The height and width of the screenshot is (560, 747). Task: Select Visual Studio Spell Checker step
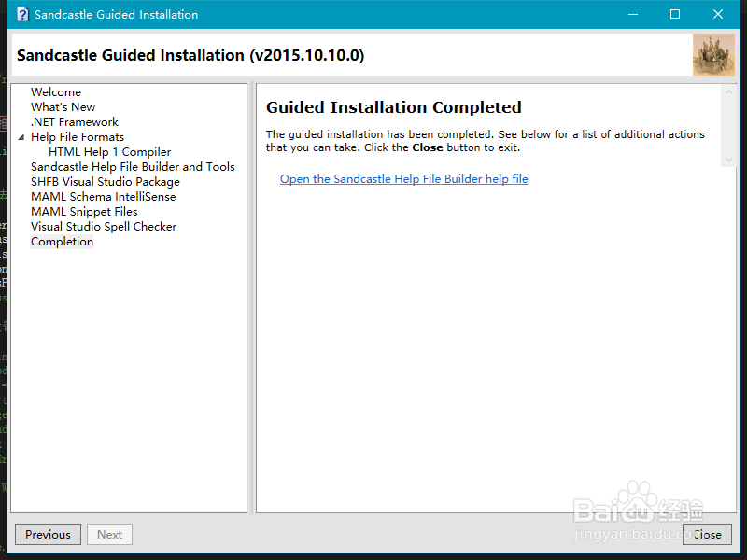(104, 227)
